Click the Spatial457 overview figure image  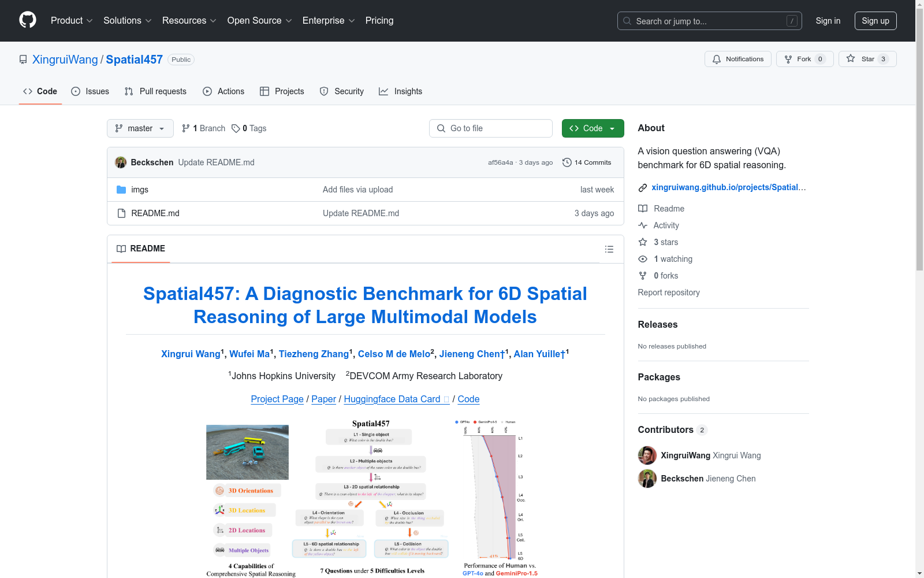[x=372, y=498]
